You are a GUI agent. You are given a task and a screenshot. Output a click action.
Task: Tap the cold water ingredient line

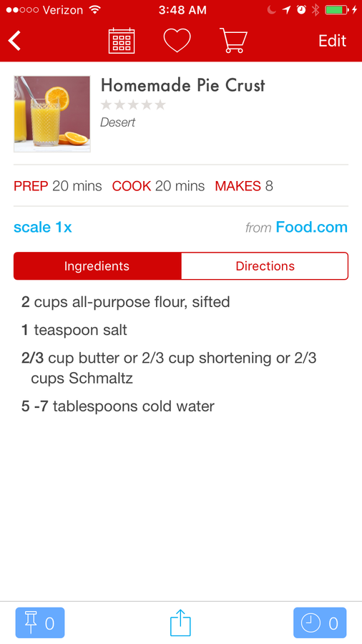(x=118, y=406)
